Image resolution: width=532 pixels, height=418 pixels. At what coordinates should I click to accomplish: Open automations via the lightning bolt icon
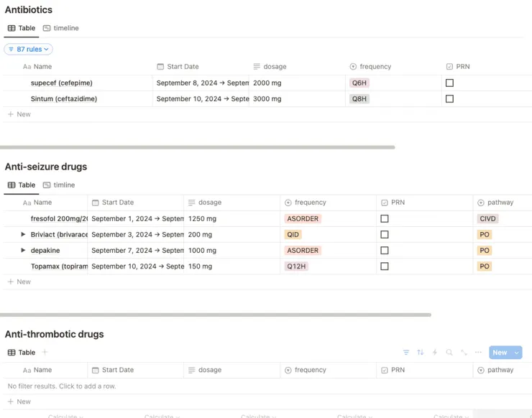pyautogui.click(x=435, y=353)
